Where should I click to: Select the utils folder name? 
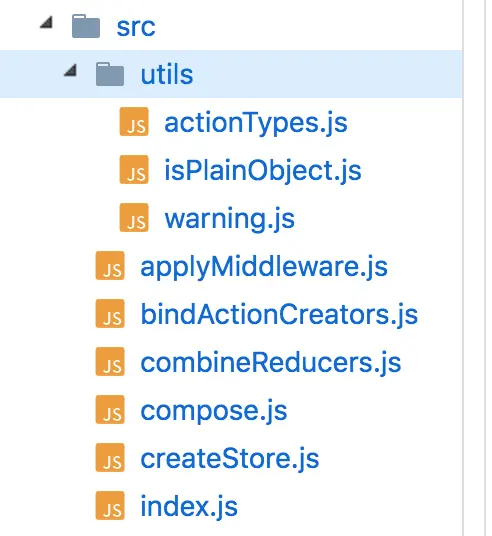(167, 75)
